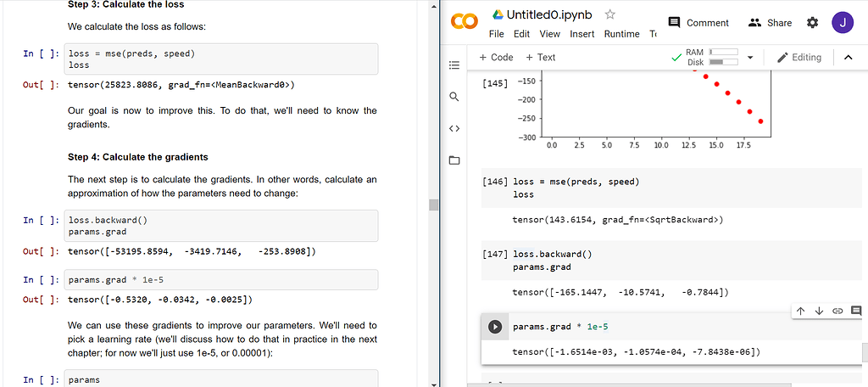Viewport: 868px width, 387px height.
Task: Open the Insert menu
Action: point(581,34)
